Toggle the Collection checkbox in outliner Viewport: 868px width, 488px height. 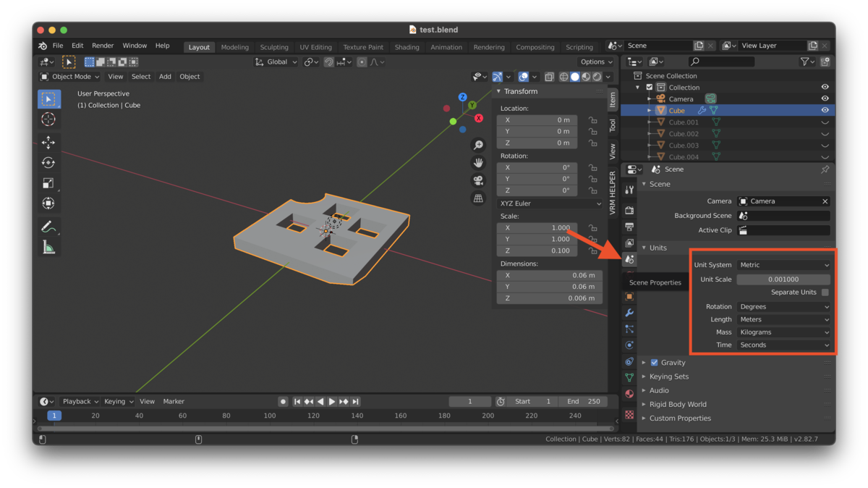(649, 88)
